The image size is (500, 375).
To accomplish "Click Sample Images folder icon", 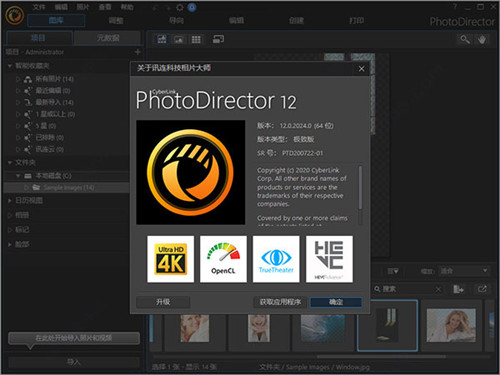I will click(x=36, y=187).
